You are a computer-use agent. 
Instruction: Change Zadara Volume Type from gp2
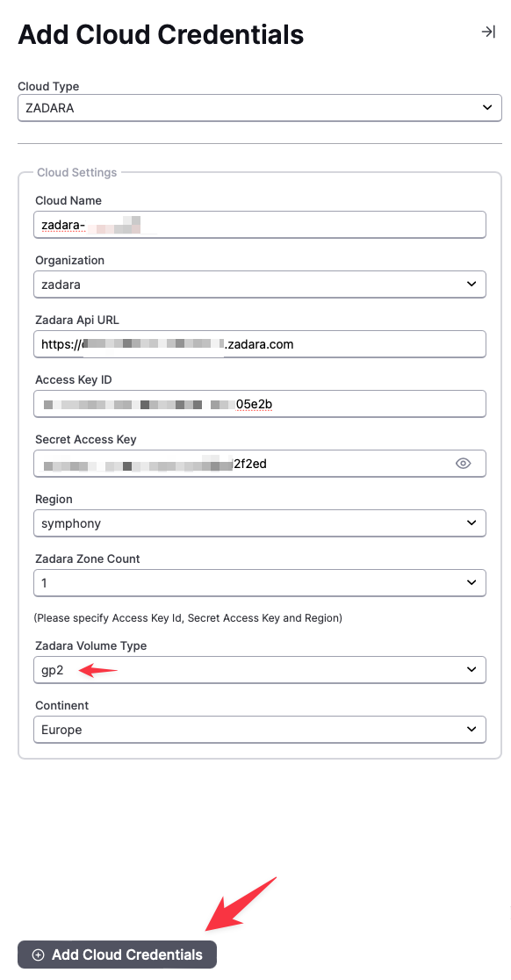click(260, 670)
